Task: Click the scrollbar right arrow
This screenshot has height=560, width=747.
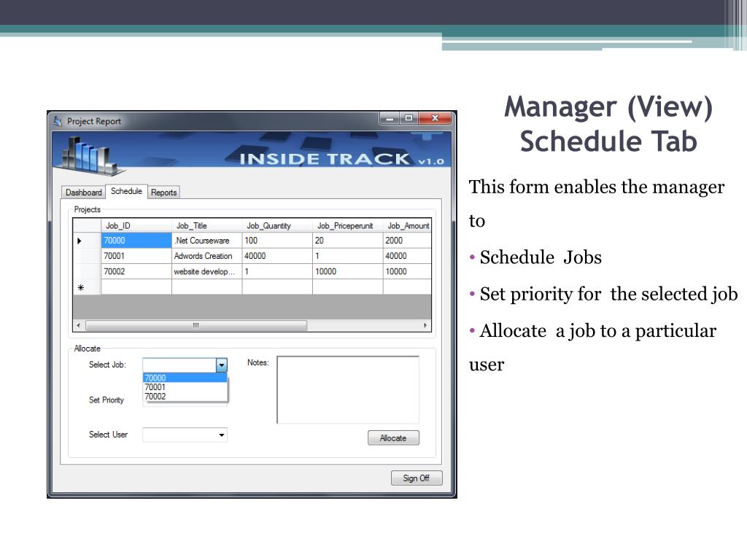Action: 425,326
